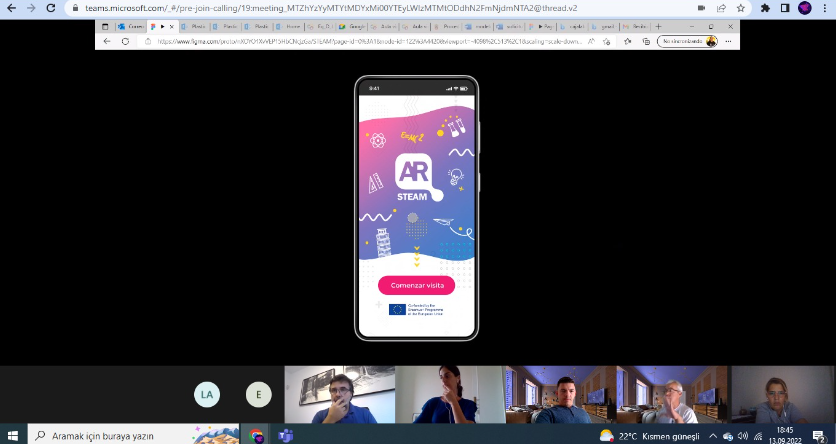Image resolution: width=836 pixels, height=444 pixels.
Task: Open Chrome from the Windows taskbar
Action: (x=256, y=436)
